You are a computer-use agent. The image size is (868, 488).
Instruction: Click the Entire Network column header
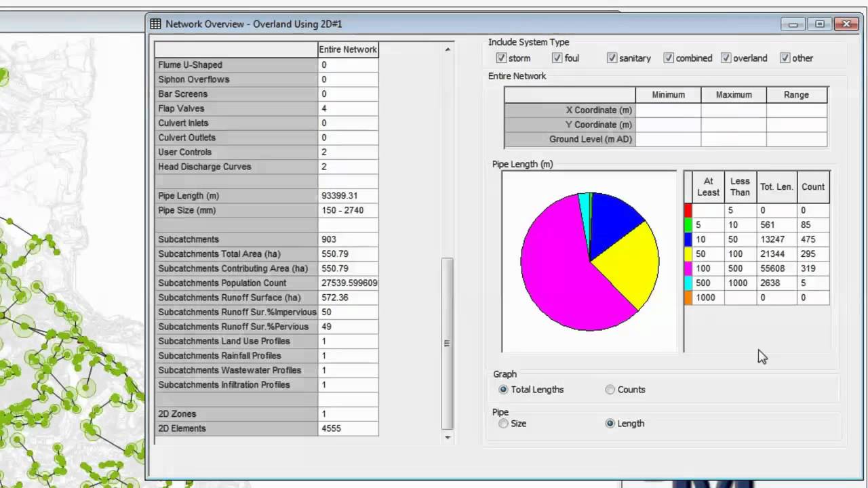tap(348, 49)
